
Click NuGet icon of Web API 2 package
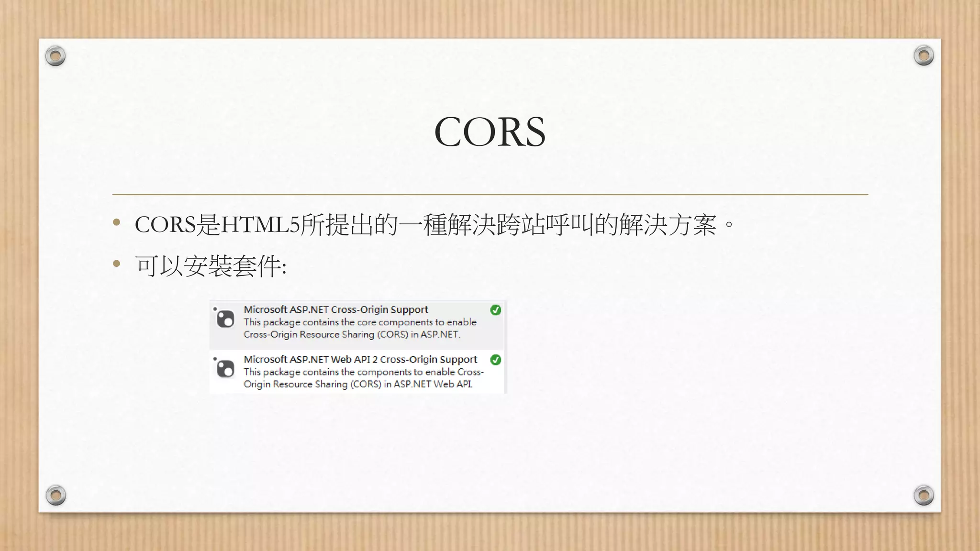click(225, 368)
